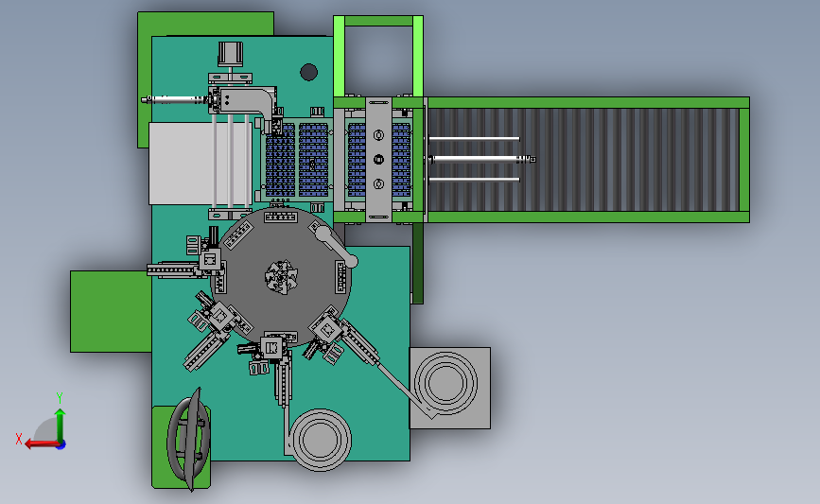Select the stepper motor at the machine top

(x=231, y=54)
